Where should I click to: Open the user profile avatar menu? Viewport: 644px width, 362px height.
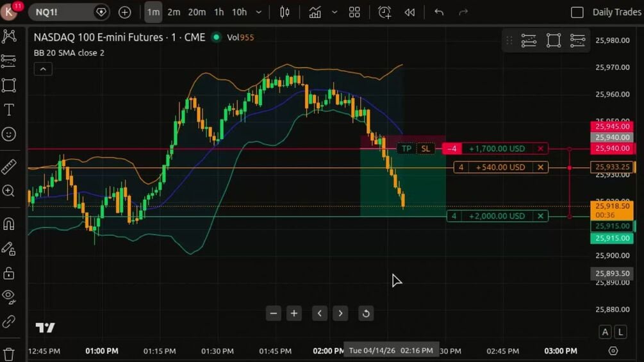coord(9,12)
